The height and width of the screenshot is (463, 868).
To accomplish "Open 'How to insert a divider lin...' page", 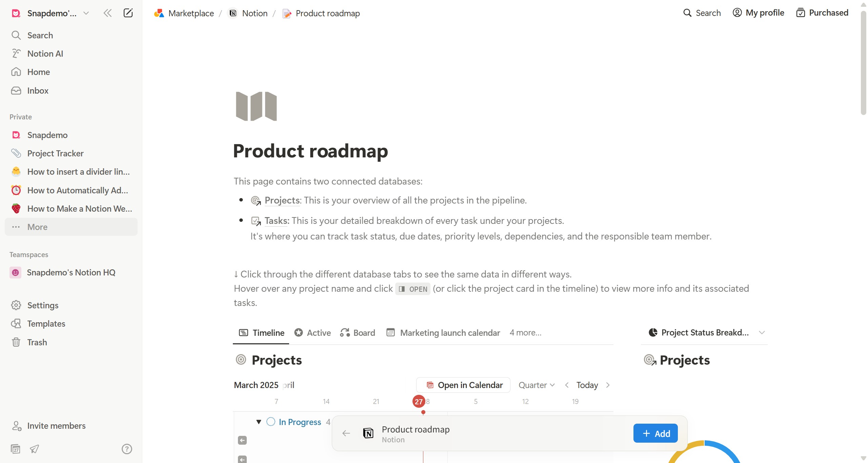I will (x=71, y=172).
